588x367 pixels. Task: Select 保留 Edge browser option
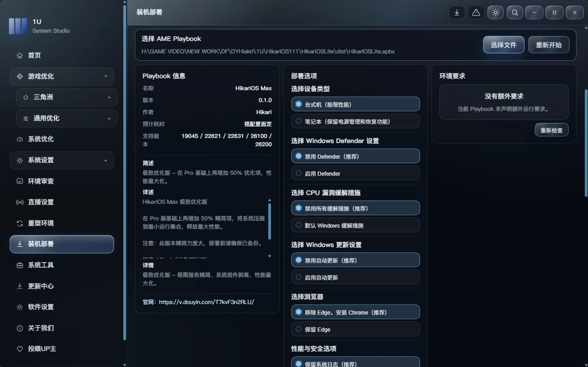click(x=356, y=329)
